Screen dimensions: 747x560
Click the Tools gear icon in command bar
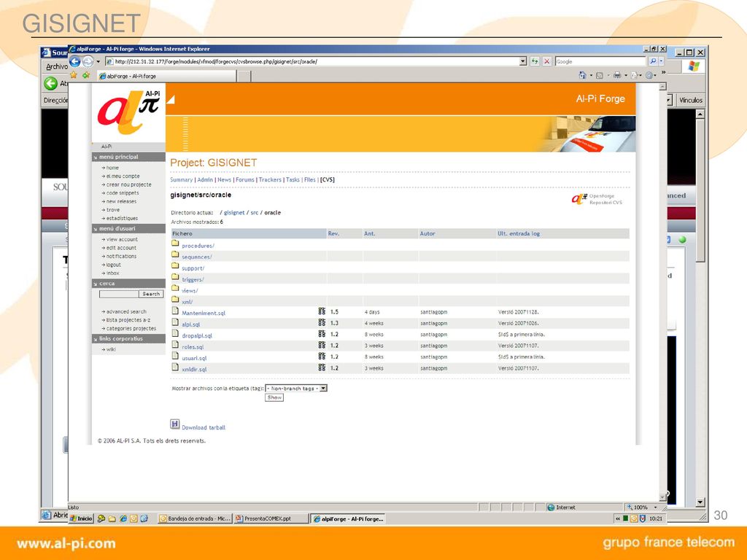point(650,75)
